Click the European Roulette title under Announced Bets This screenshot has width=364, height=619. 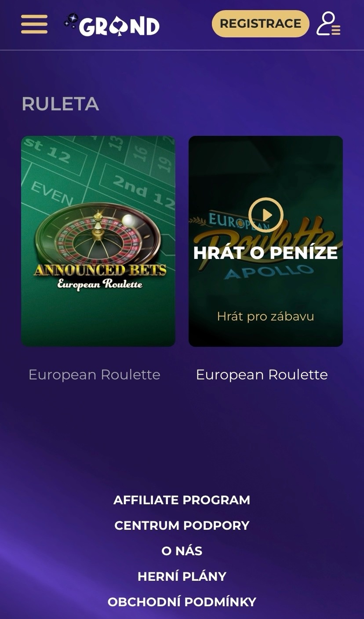95,375
